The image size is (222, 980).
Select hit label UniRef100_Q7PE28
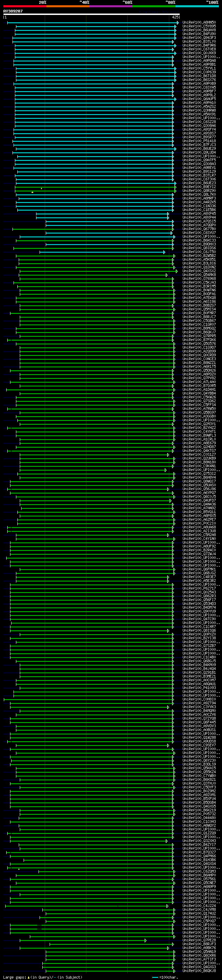pos(199,940)
